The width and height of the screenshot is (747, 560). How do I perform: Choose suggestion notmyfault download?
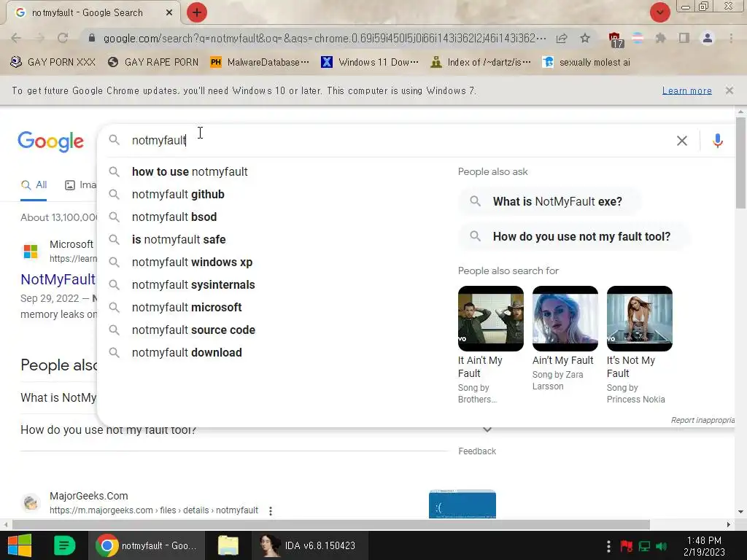click(187, 352)
